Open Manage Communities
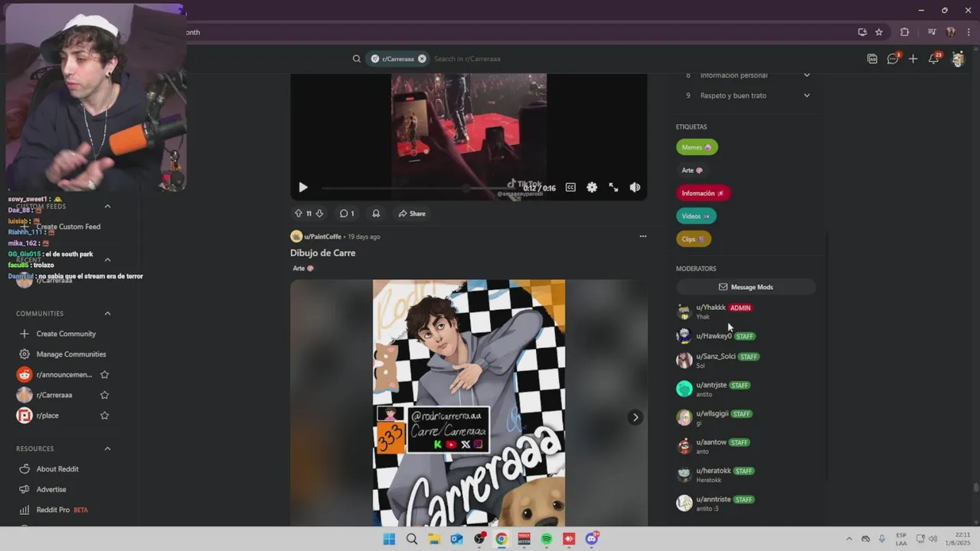 click(71, 354)
